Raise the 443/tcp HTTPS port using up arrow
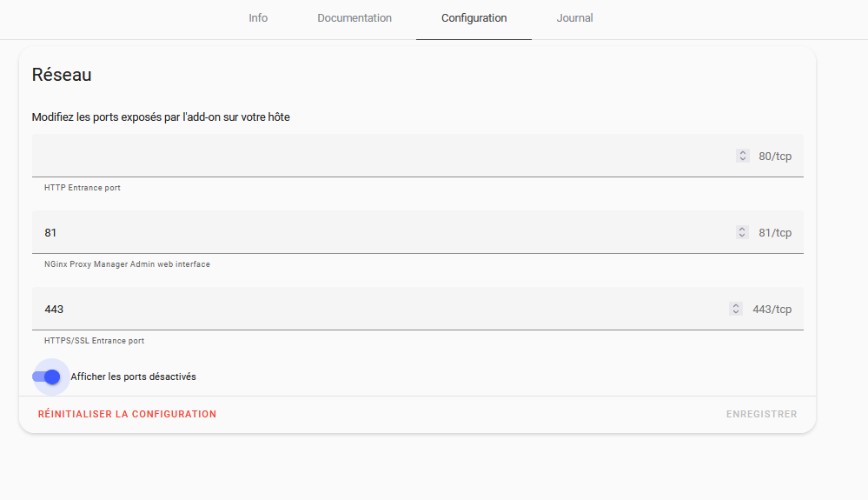868x500 pixels. tap(736, 305)
